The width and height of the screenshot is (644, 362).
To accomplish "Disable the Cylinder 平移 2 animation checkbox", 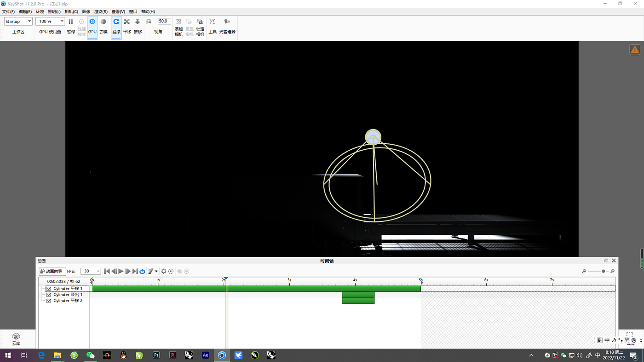I will (x=49, y=301).
